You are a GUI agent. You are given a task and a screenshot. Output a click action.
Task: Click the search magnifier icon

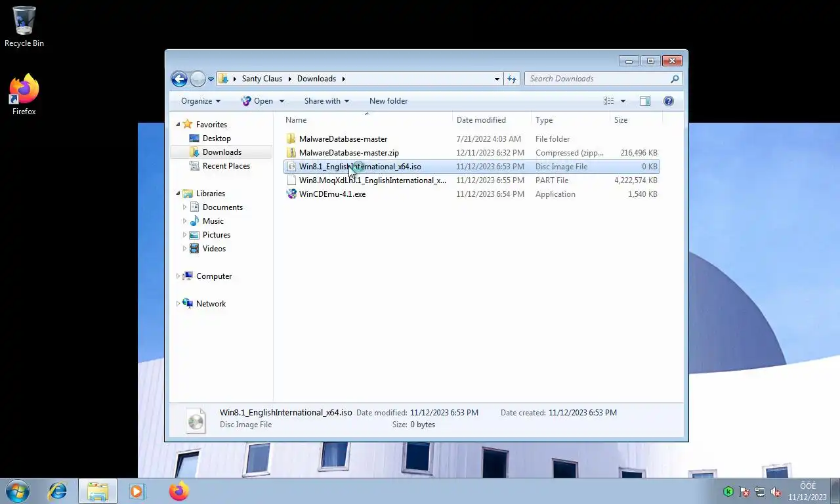(675, 79)
